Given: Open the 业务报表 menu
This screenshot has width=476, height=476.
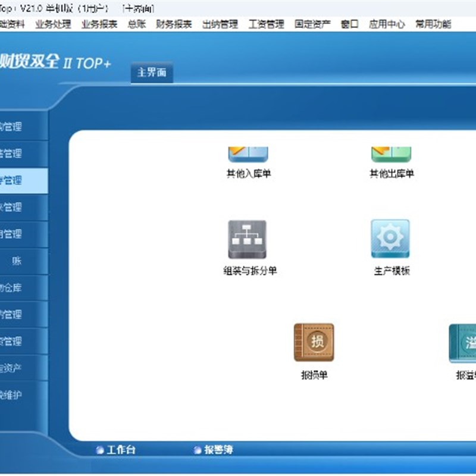Looking at the screenshot, I should click(x=99, y=24).
